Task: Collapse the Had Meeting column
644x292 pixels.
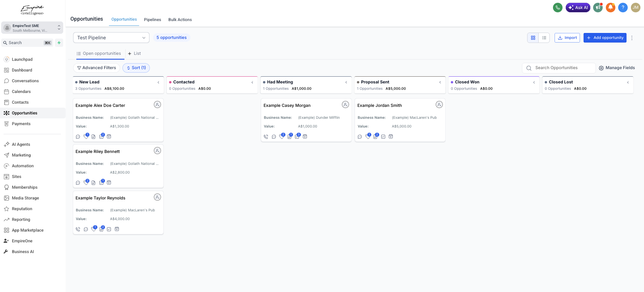Action: click(x=346, y=82)
